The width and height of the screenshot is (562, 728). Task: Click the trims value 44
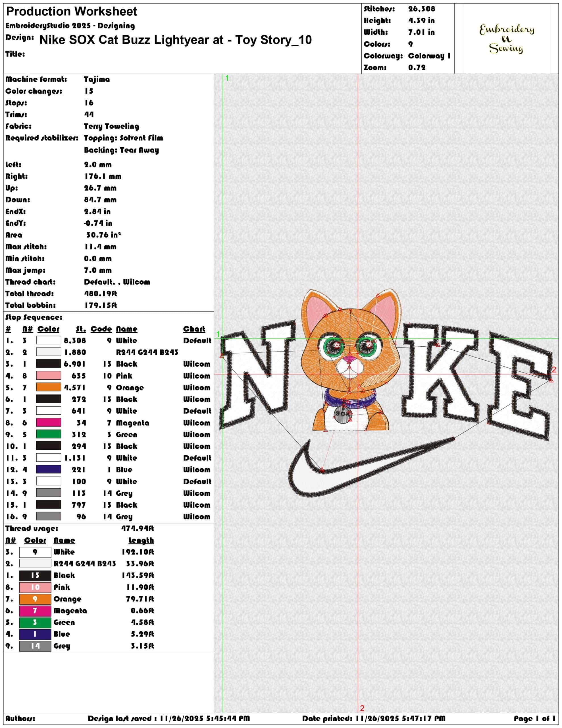point(89,115)
